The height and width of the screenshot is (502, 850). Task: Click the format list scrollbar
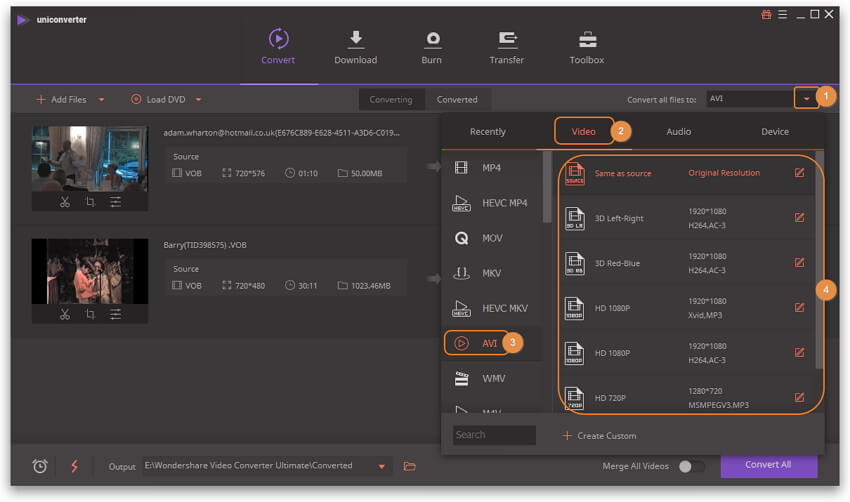point(547,187)
